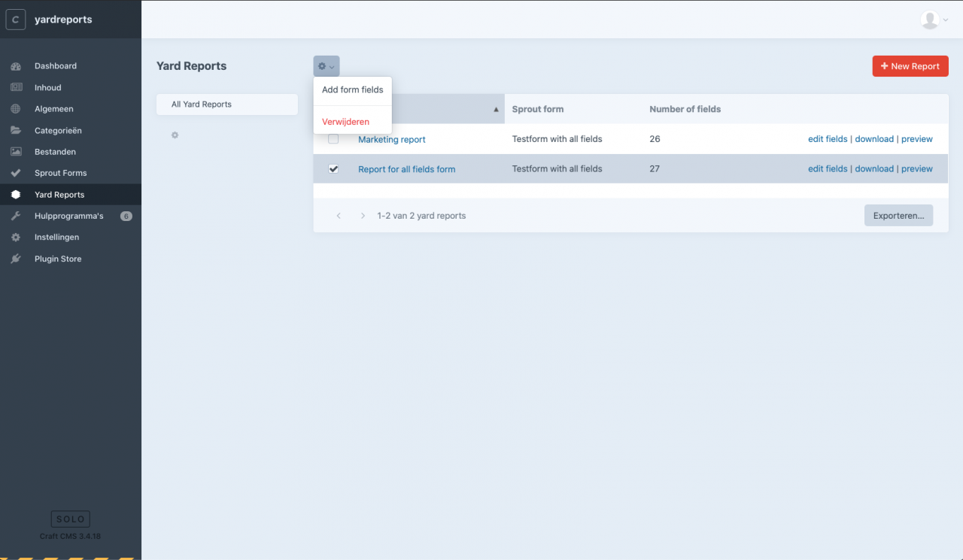The image size is (963, 560).
Task: Click the Yard Reports hexagon icon
Action: pos(16,195)
